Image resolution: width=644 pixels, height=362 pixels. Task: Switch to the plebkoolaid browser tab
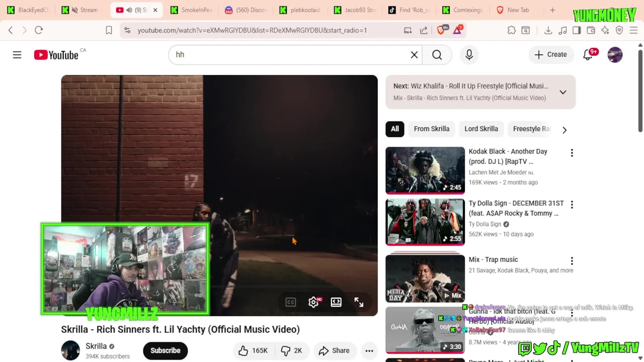tap(300, 10)
